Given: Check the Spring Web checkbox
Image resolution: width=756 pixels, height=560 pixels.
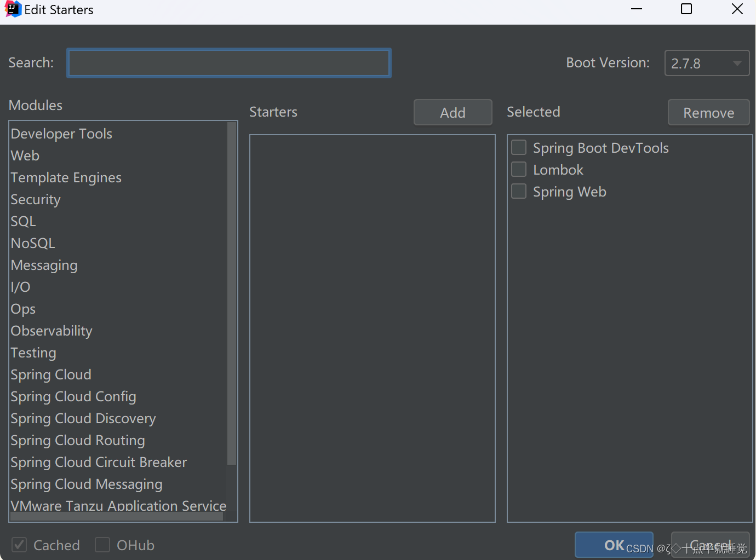Looking at the screenshot, I should coord(519,191).
